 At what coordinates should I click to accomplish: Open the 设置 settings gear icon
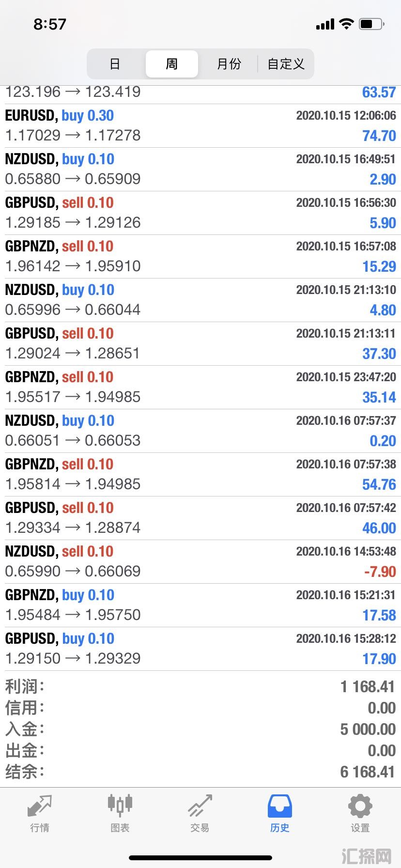[360, 806]
